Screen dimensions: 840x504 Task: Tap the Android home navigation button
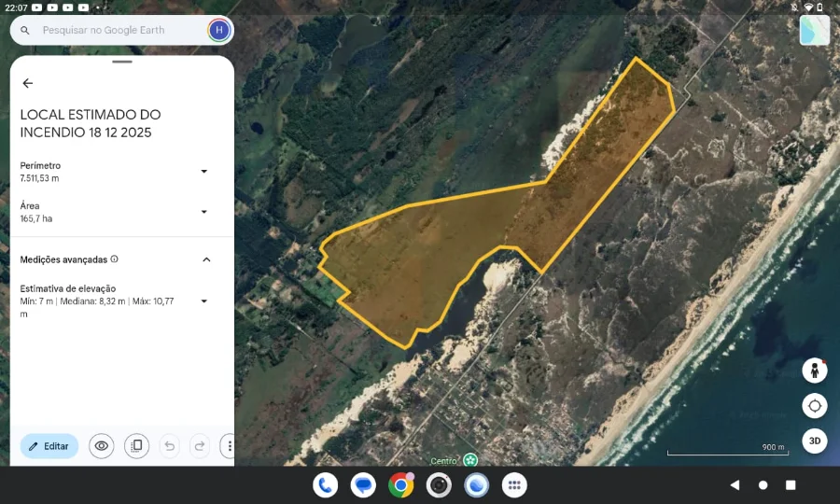(763, 484)
